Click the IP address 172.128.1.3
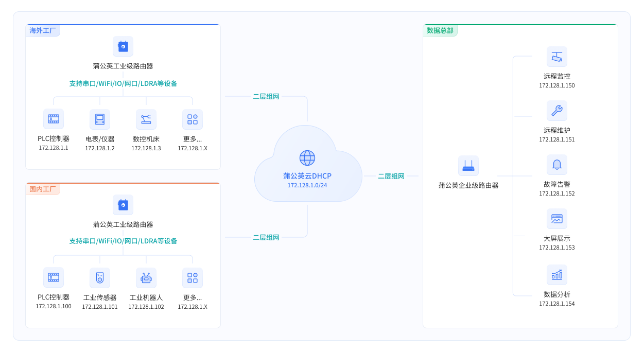644x353 pixels. (x=146, y=148)
